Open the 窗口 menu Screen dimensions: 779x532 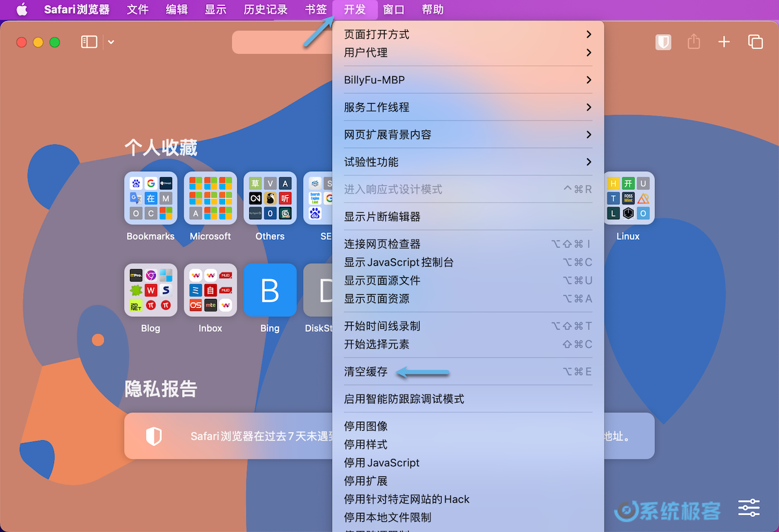click(394, 10)
